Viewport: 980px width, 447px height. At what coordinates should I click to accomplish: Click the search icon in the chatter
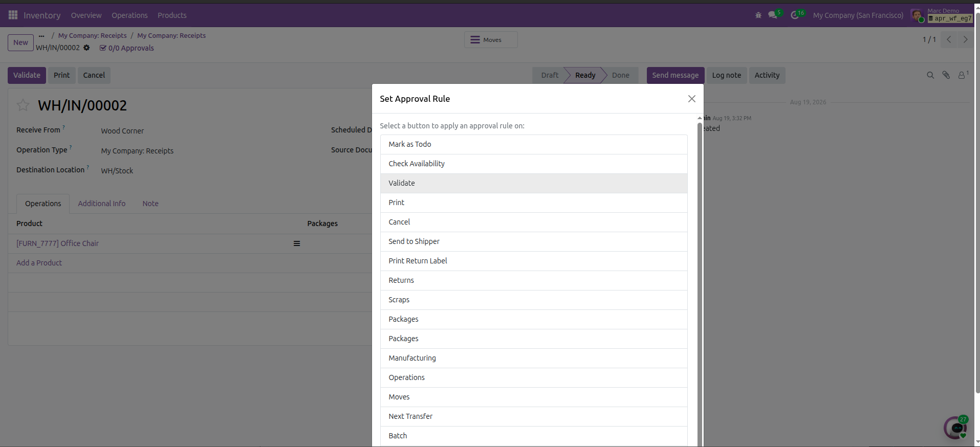930,75
